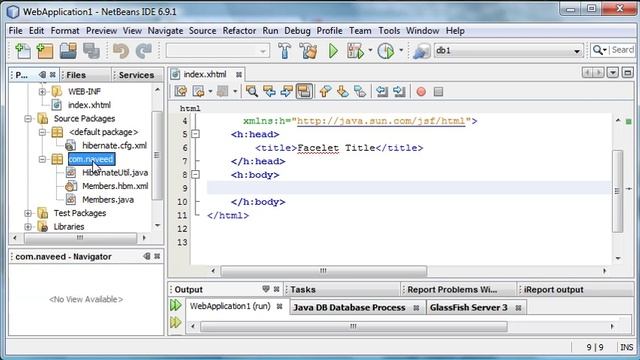This screenshot has height=360, width=640.
Task: Click the Debug Main Project icon
Action: click(355, 51)
